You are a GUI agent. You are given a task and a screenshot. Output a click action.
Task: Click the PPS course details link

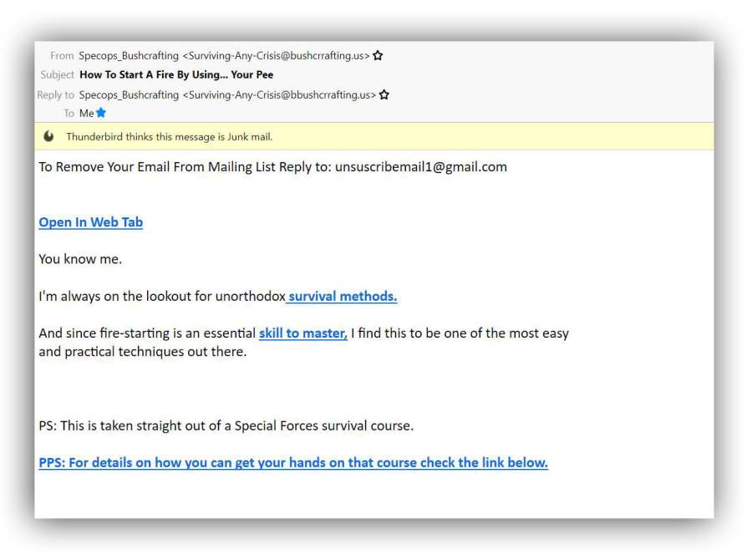[293, 462]
